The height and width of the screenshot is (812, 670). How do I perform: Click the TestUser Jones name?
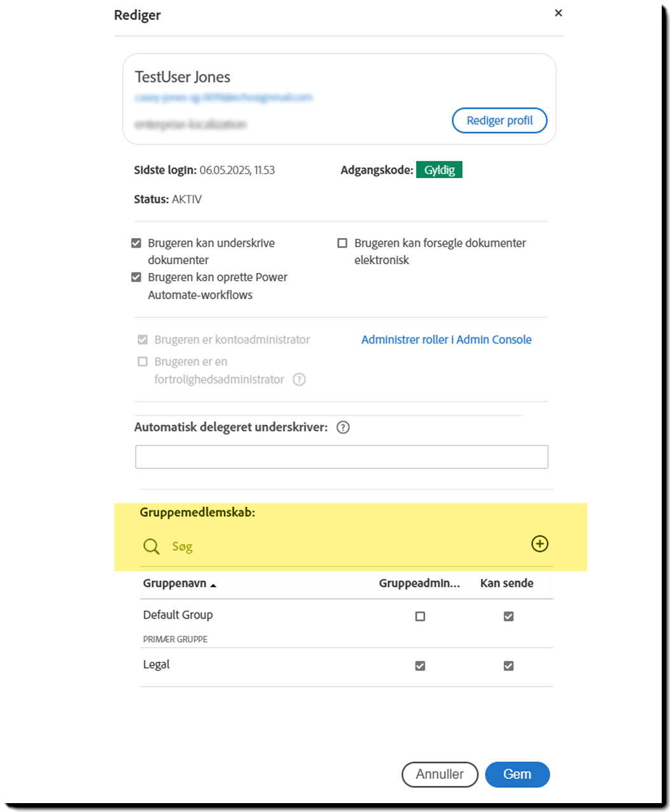(183, 77)
